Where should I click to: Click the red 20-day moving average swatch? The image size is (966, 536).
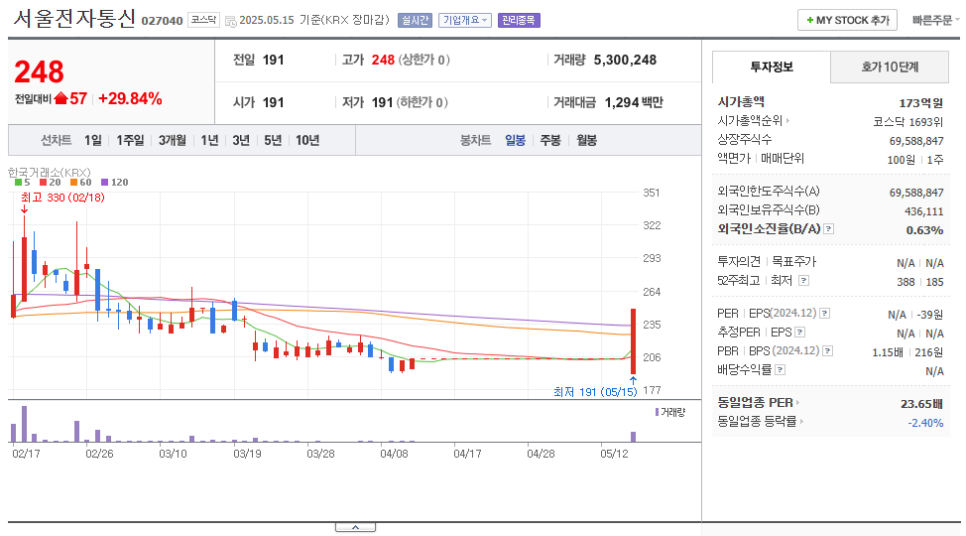pos(43,182)
